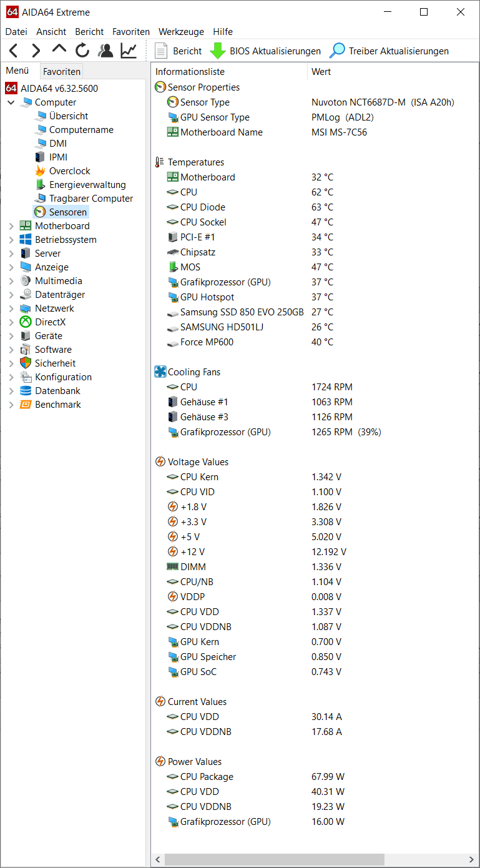
Task: Click Treiber Aktualisierungen magnifier button
Action: coord(389,51)
